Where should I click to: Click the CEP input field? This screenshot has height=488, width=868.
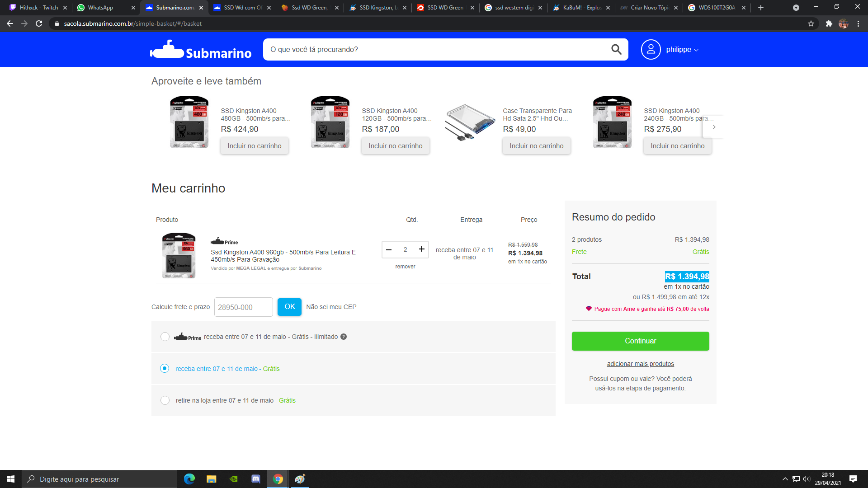[244, 307]
